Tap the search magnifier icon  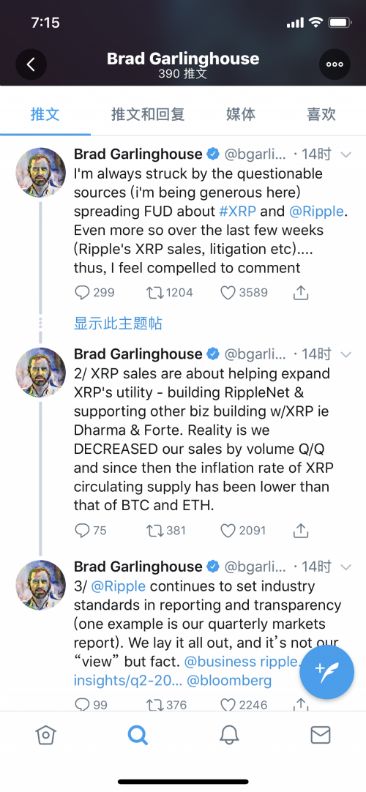[137, 735]
